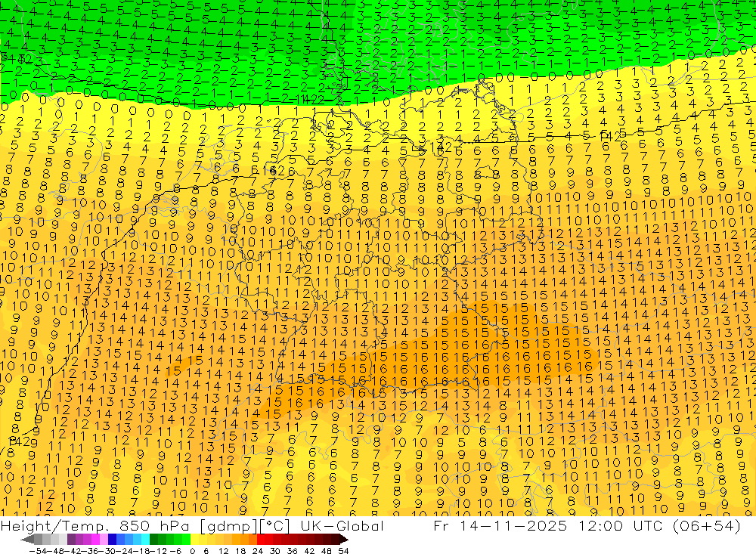This screenshot has height=554, width=756.
Task: Click the '12:00 UTC' valid time
Action: 622,526
